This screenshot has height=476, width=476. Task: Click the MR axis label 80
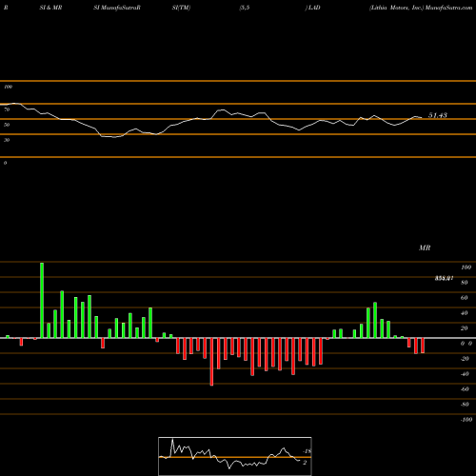click(465, 283)
